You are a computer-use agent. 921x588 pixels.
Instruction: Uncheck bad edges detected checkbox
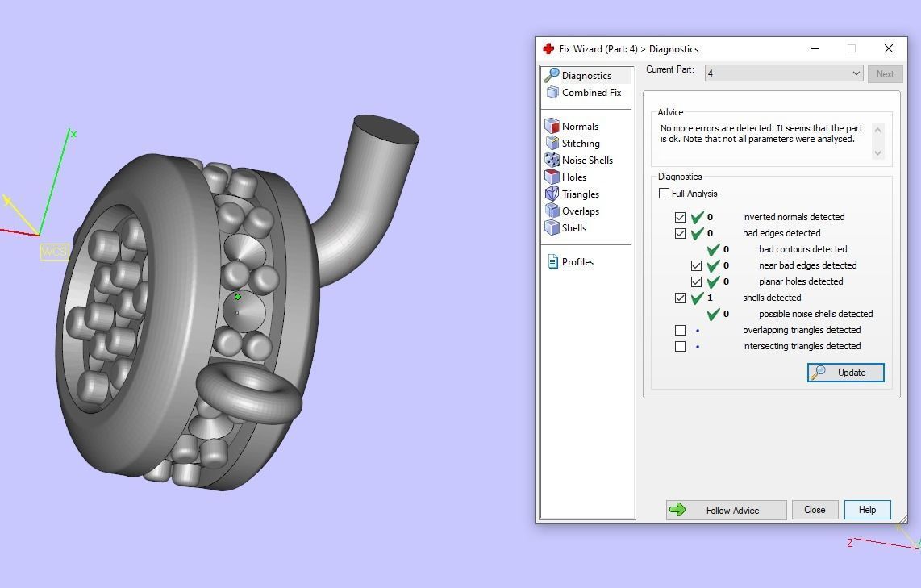680,233
